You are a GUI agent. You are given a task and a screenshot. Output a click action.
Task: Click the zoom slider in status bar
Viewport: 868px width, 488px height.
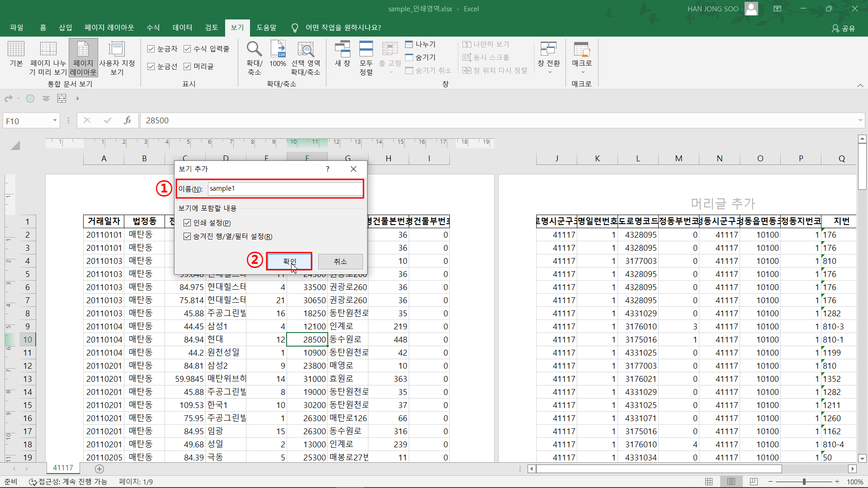tap(804, 482)
